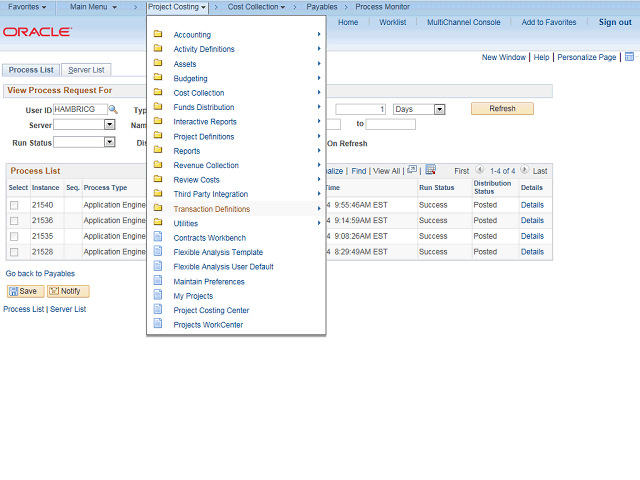Open MultiChannel Console link

click(464, 22)
